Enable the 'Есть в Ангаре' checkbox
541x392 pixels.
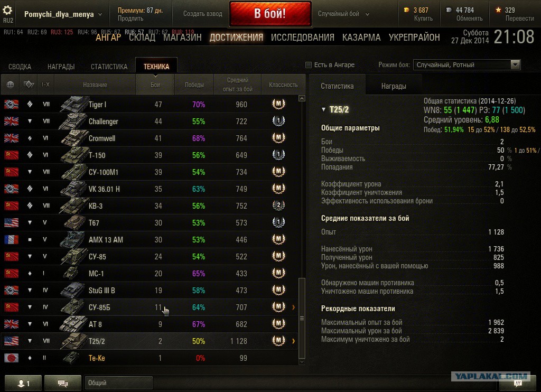point(309,65)
